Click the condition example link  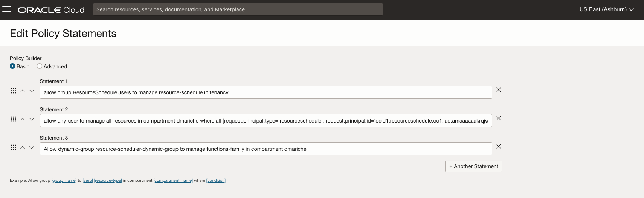(x=216, y=181)
